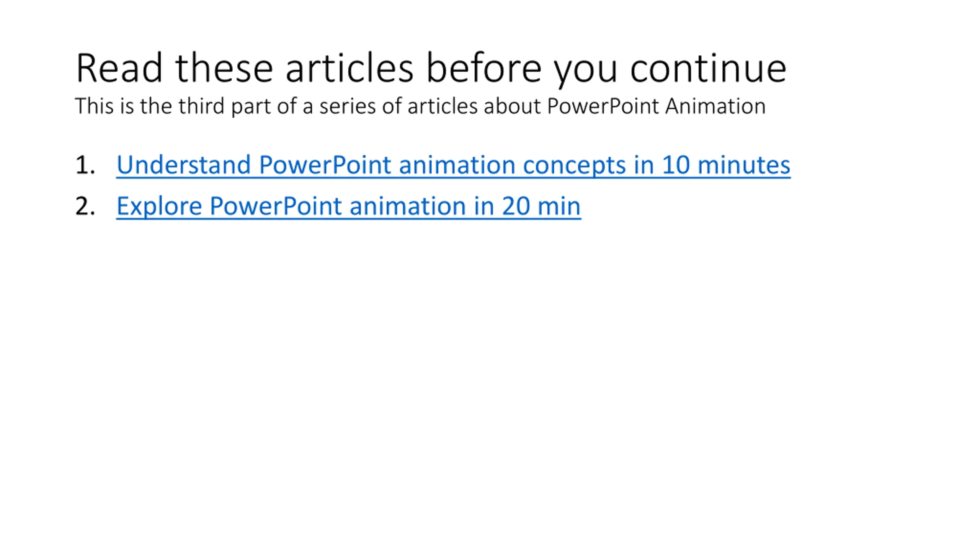Click the word 'Understand' in the first link

tap(184, 165)
